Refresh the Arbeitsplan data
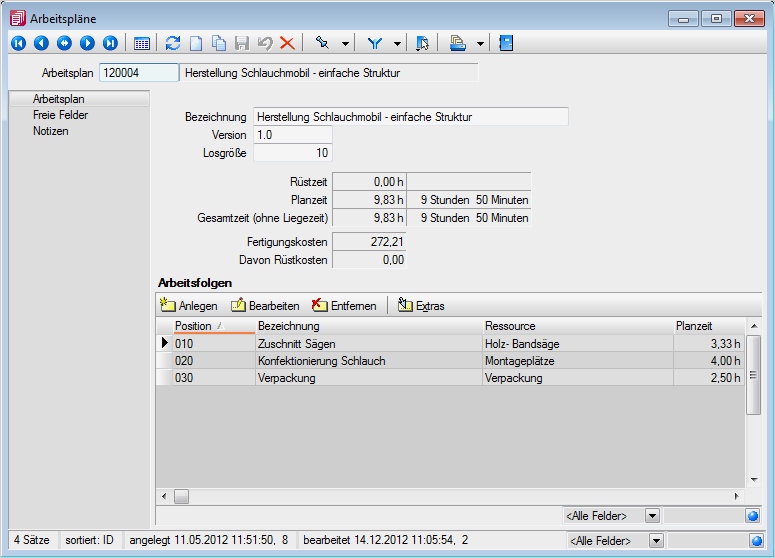This screenshot has width=775, height=558. point(173,43)
